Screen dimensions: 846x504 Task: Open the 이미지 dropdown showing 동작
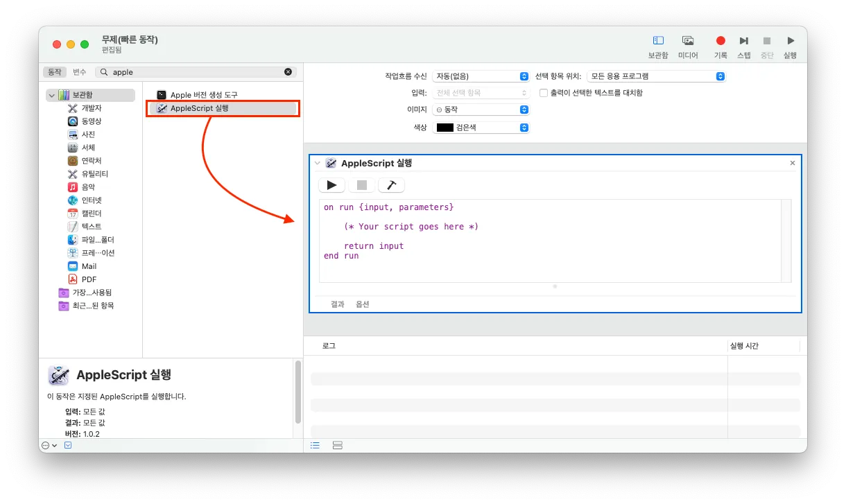pos(481,110)
